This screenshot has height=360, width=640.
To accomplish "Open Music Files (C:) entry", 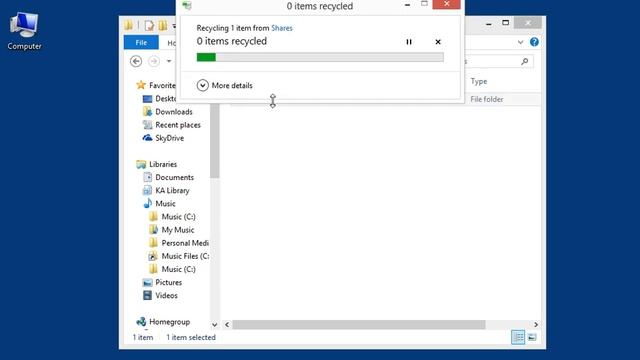I will (179, 256).
